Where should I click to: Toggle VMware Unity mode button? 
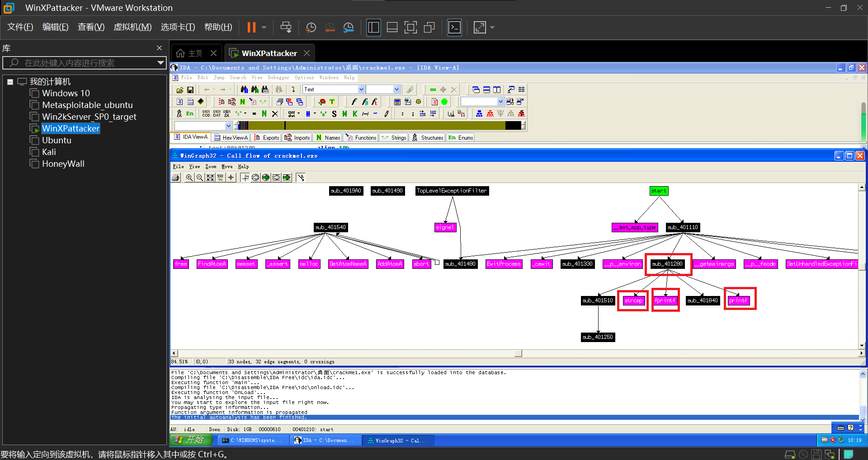(429, 28)
